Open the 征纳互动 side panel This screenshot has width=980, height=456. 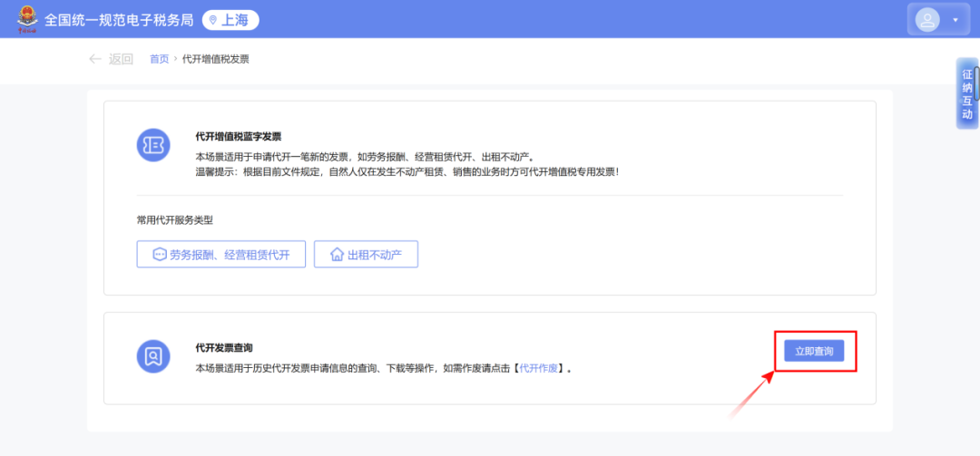[967, 93]
